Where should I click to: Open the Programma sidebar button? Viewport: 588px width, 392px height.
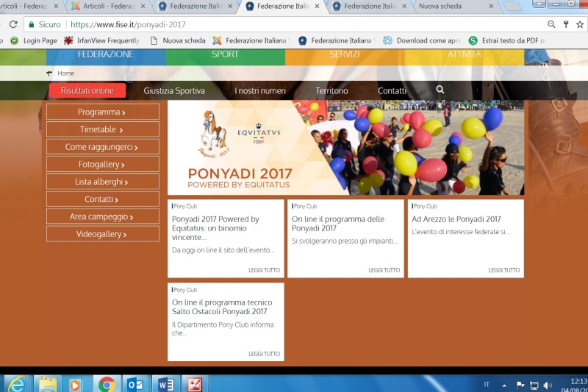103,112
